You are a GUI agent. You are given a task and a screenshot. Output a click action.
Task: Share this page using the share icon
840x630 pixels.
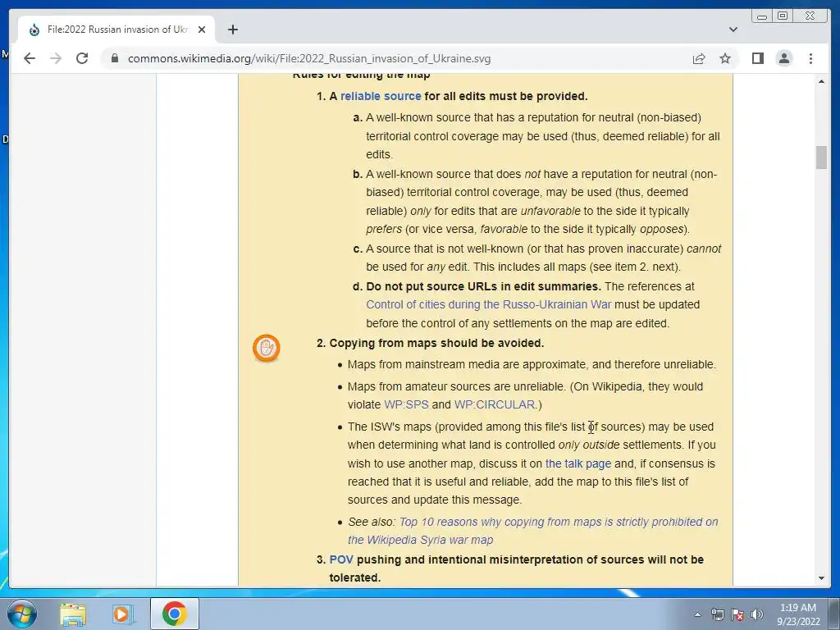pyautogui.click(x=699, y=58)
